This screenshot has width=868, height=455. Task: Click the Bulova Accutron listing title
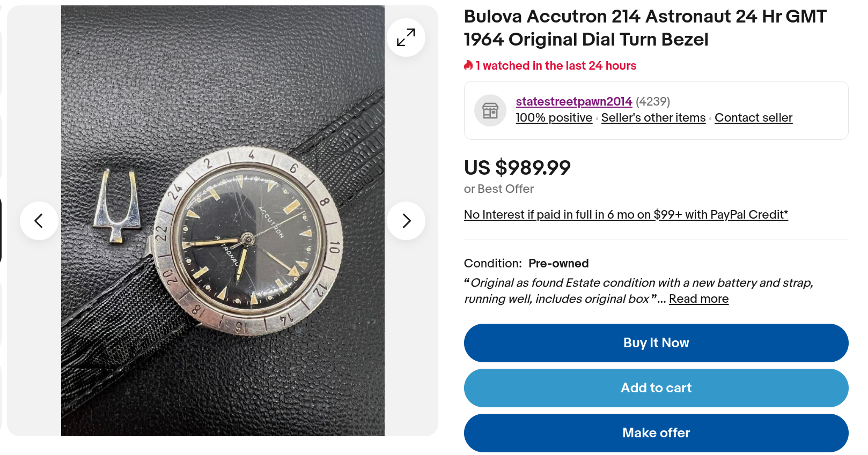coord(645,28)
